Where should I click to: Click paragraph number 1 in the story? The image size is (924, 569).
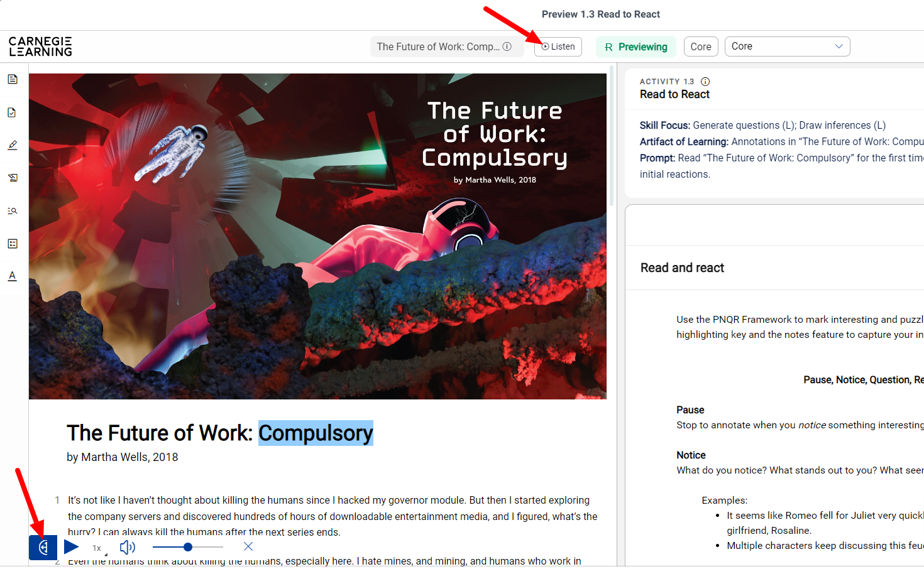pyautogui.click(x=57, y=501)
